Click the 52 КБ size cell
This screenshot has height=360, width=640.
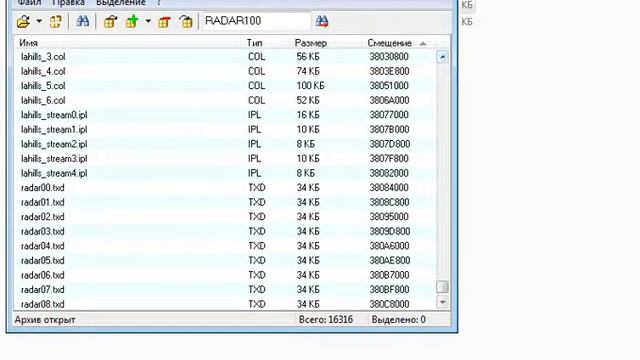308,100
